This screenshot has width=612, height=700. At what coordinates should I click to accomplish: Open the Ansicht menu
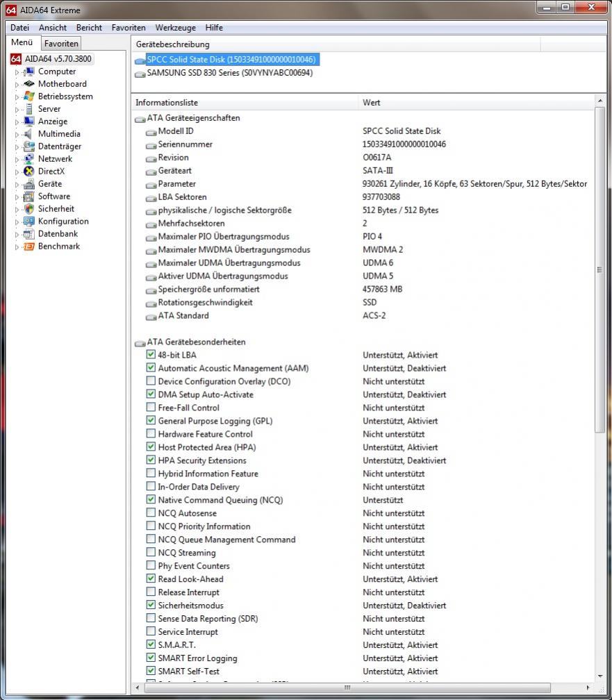(53, 28)
